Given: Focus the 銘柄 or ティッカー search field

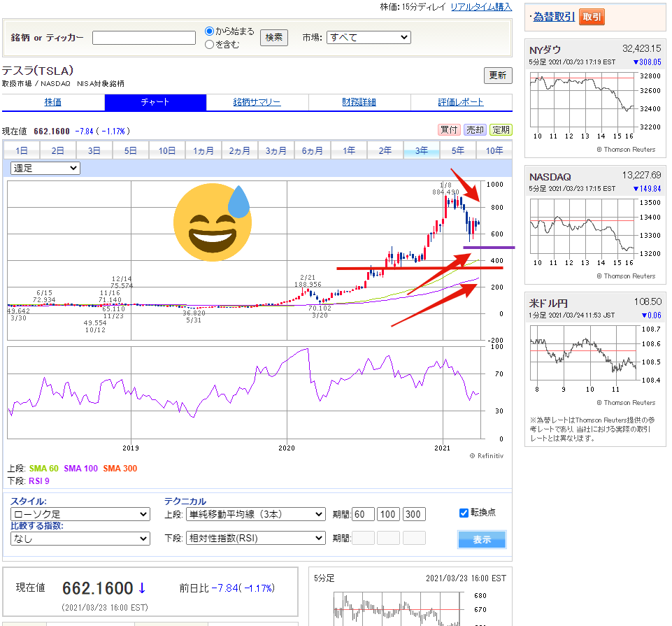Looking at the screenshot, I should coord(144,38).
